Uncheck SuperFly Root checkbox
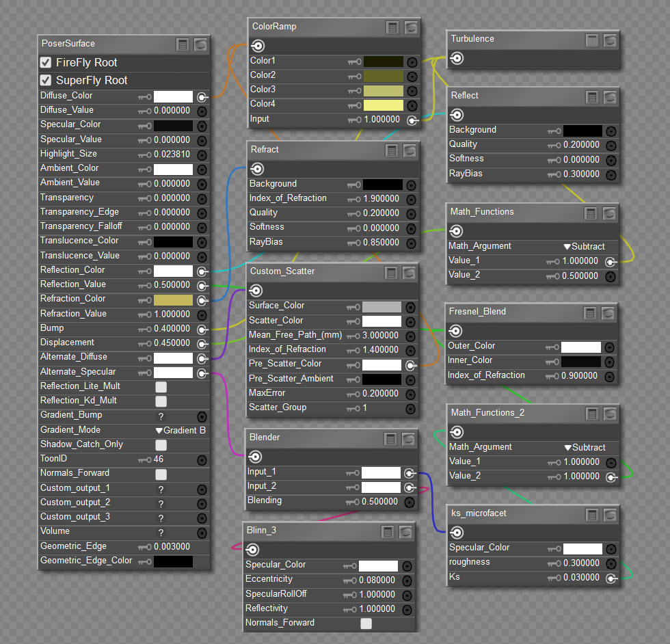This screenshot has height=644, width=670. point(46,81)
